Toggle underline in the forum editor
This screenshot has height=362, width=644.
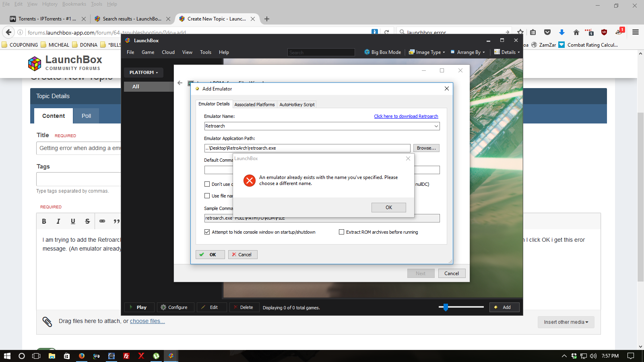coord(73,221)
